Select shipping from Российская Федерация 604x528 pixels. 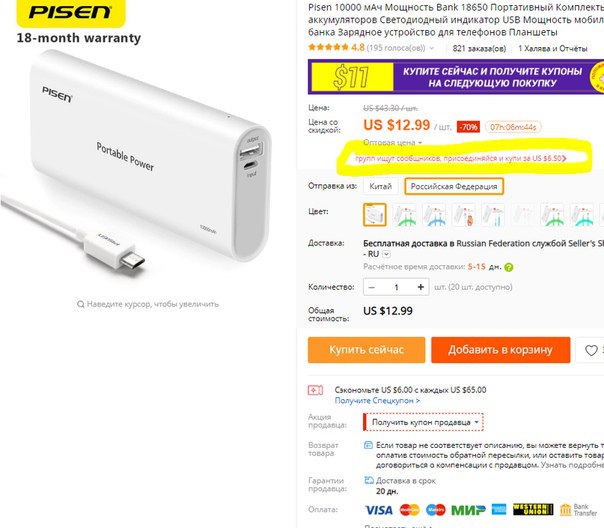point(454,186)
